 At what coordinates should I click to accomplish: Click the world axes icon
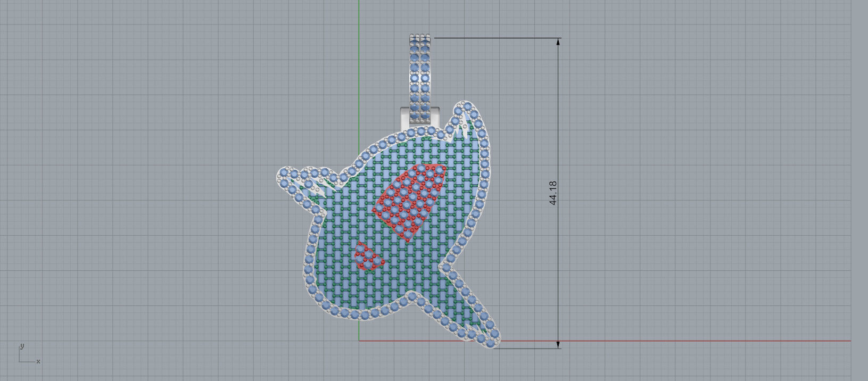(29, 354)
